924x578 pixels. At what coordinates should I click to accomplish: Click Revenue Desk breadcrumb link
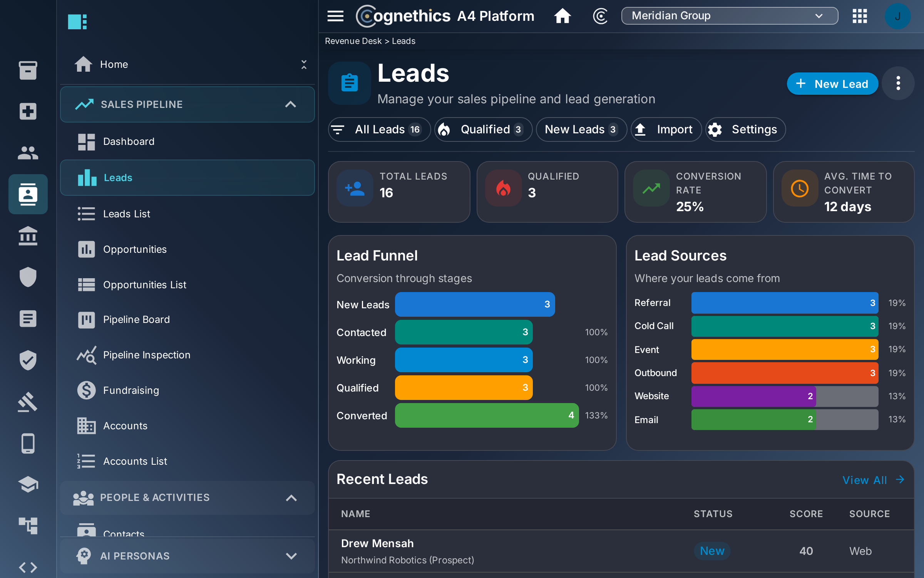(x=353, y=41)
